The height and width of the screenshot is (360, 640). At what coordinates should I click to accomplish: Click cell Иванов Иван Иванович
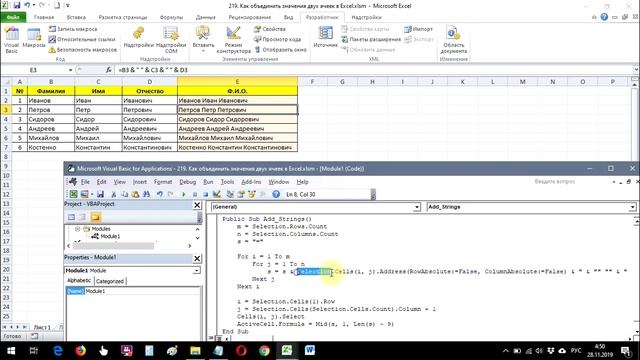pos(238,100)
